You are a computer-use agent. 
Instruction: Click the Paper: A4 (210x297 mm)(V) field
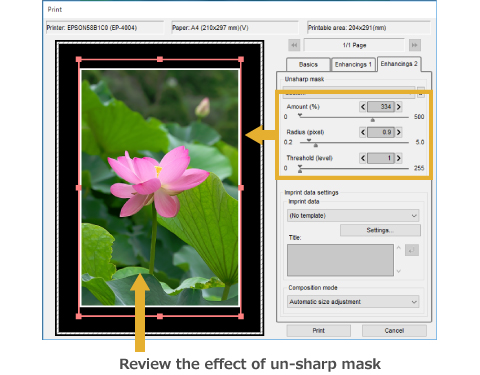point(235,28)
